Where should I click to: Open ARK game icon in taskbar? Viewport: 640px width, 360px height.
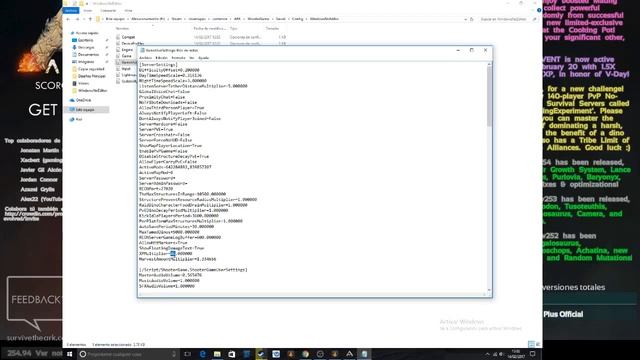pyautogui.click(x=349, y=354)
